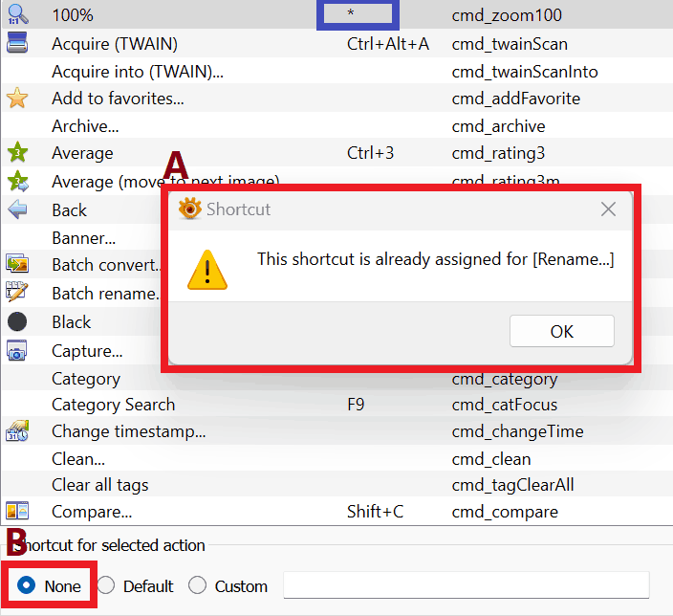Click the Average rating green star icon
This screenshot has width=673, height=616.
tap(17, 152)
